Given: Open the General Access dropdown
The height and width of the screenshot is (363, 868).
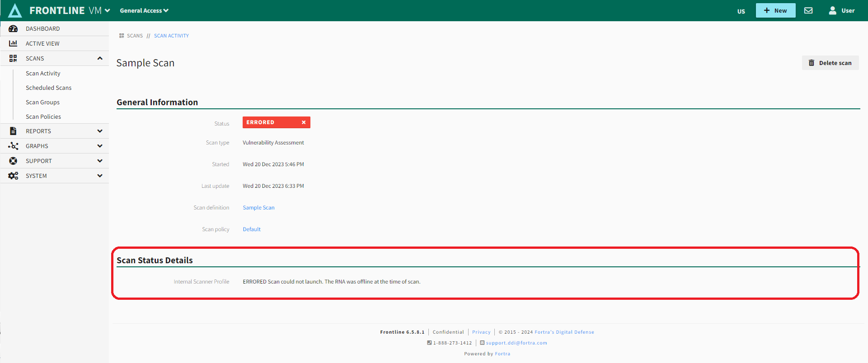Looking at the screenshot, I should pyautogui.click(x=144, y=10).
